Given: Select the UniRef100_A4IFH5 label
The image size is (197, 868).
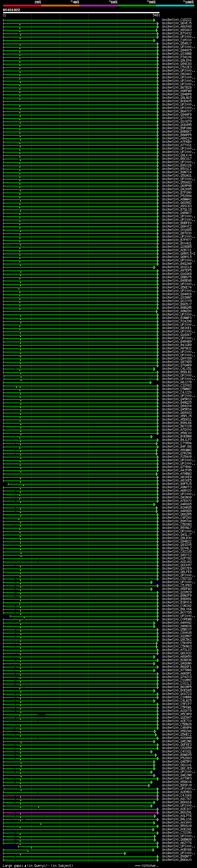Looking at the screenshot, I should pos(177,470).
